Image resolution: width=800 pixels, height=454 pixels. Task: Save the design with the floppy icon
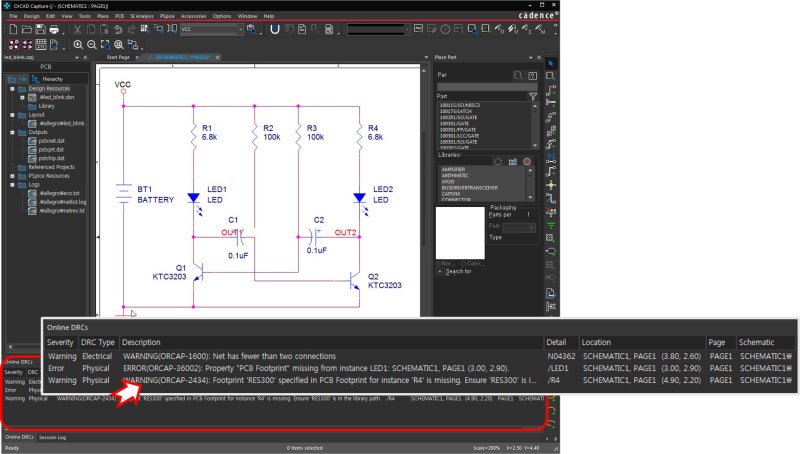click(x=40, y=30)
